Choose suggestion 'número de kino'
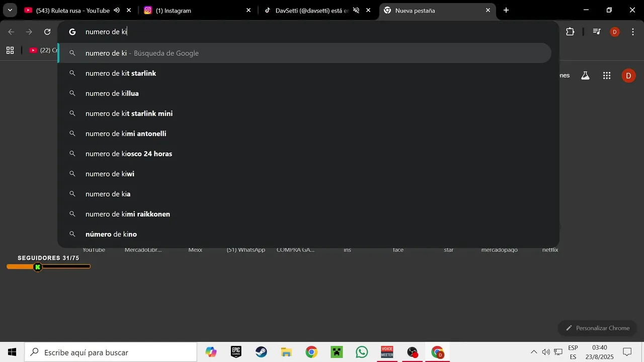Viewport: 644px width, 362px height. click(305, 234)
